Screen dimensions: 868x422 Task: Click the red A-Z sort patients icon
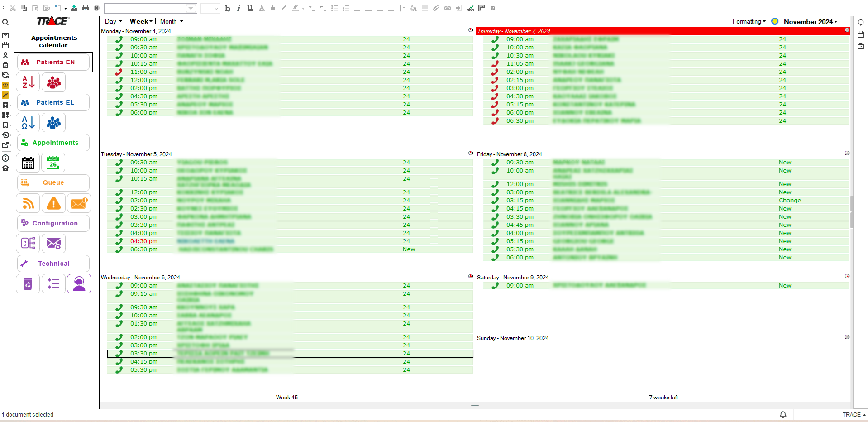[x=28, y=82]
